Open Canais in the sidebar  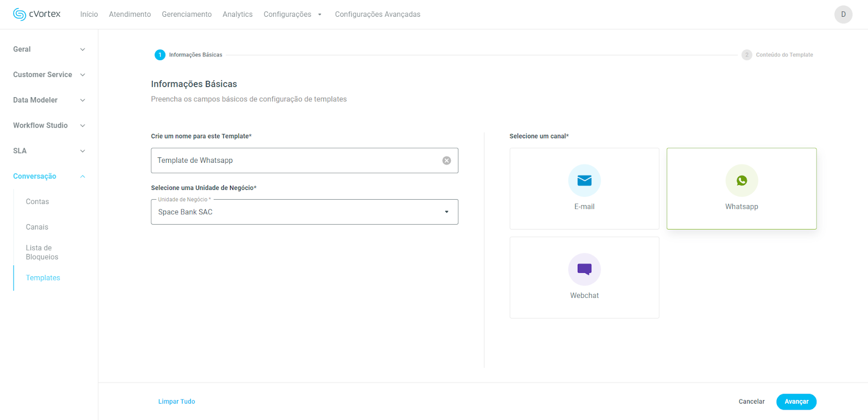pyautogui.click(x=37, y=227)
